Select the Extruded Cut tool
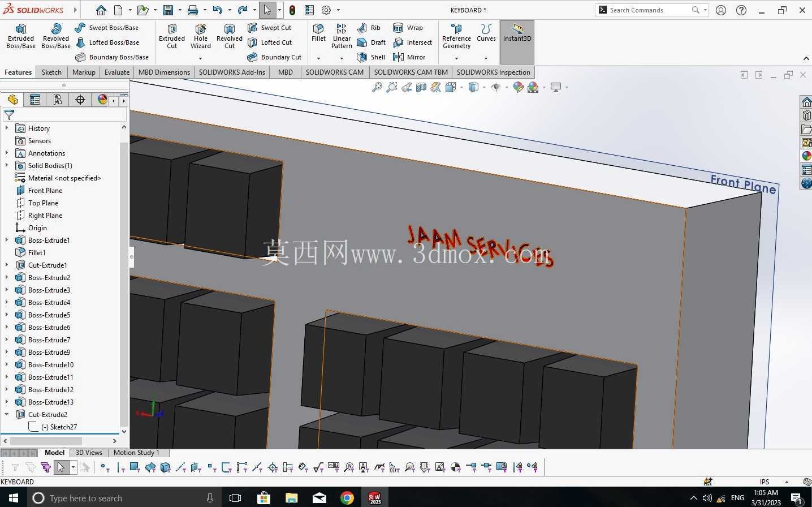 (172, 36)
